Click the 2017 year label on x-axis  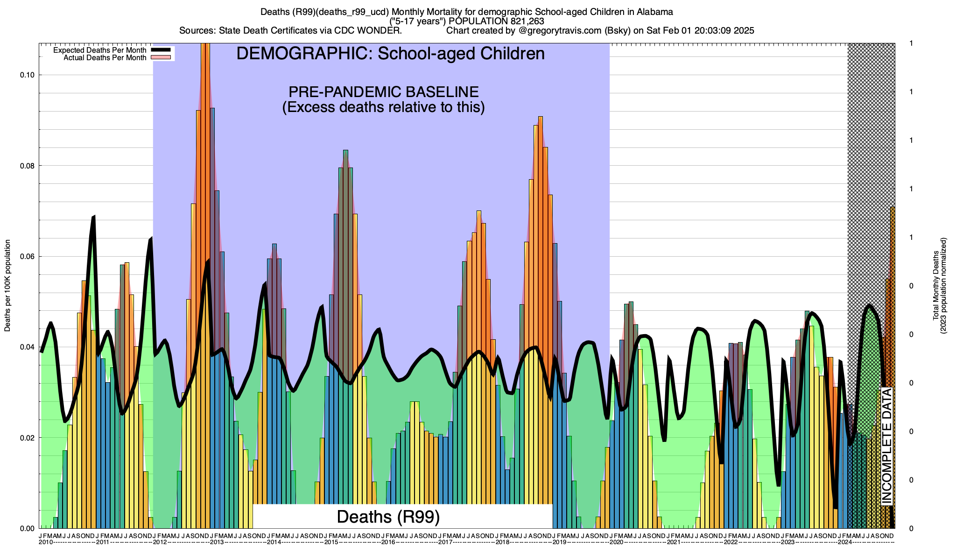click(445, 542)
